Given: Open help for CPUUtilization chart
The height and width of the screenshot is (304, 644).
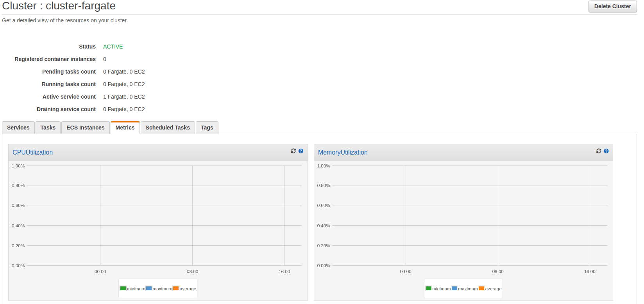Looking at the screenshot, I should click(301, 151).
